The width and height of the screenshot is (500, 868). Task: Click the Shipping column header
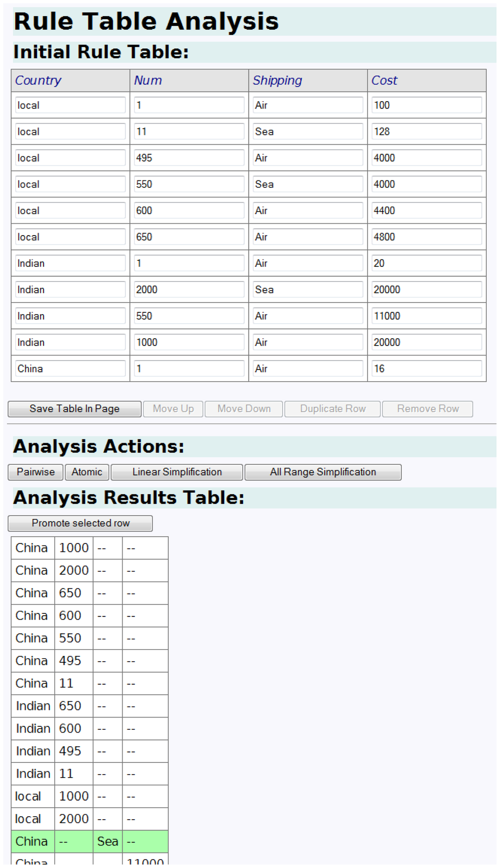point(277,81)
